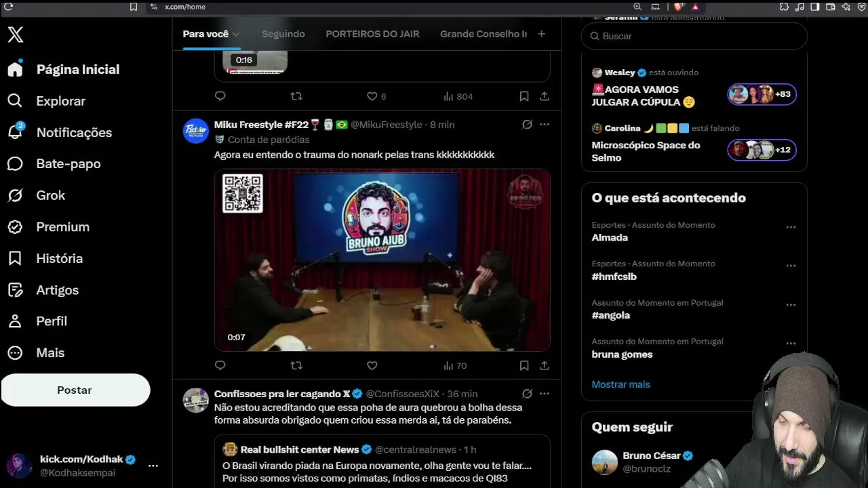
Task: Open the #angola trending topic
Action: click(x=610, y=315)
